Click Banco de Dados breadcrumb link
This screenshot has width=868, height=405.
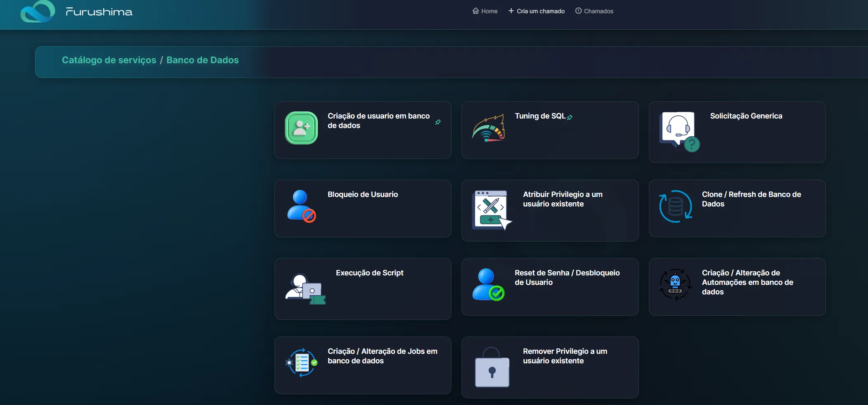[202, 60]
